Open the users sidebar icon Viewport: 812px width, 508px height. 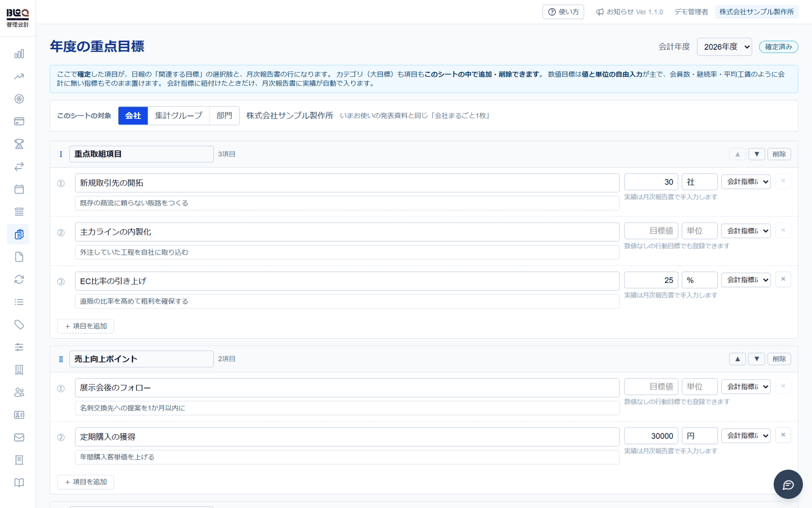tap(19, 392)
